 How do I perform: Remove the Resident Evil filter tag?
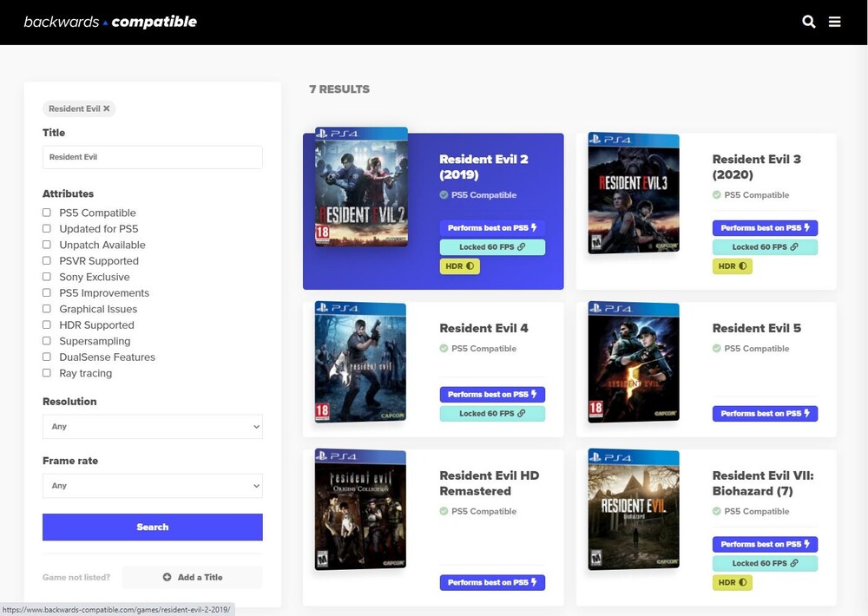pos(107,108)
